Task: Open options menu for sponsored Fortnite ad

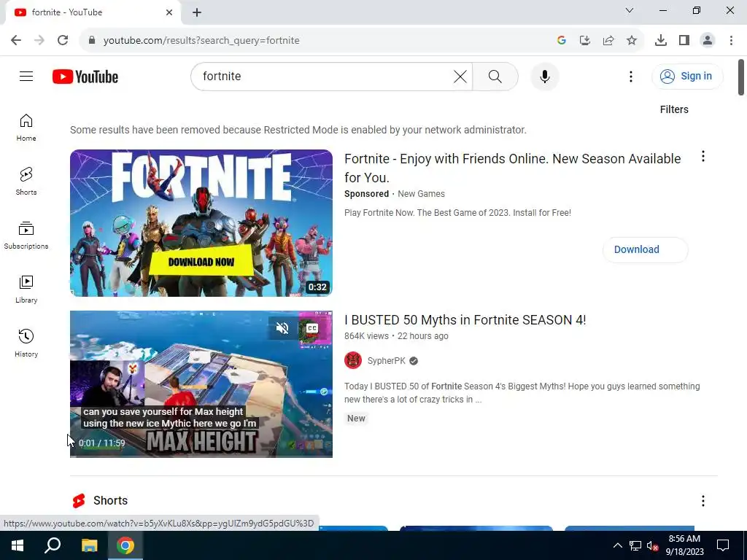Action: tap(703, 156)
